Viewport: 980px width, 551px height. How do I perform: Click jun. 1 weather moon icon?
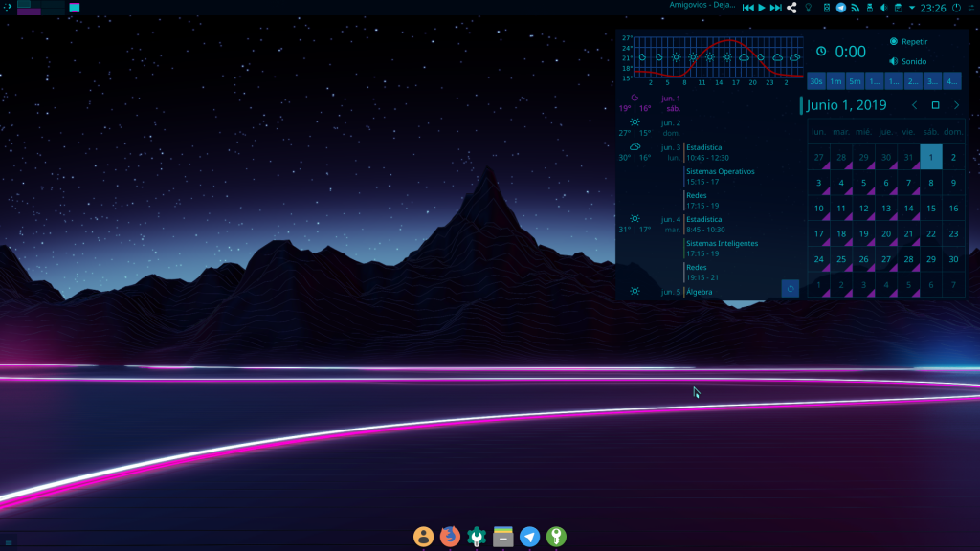click(635, 99)
